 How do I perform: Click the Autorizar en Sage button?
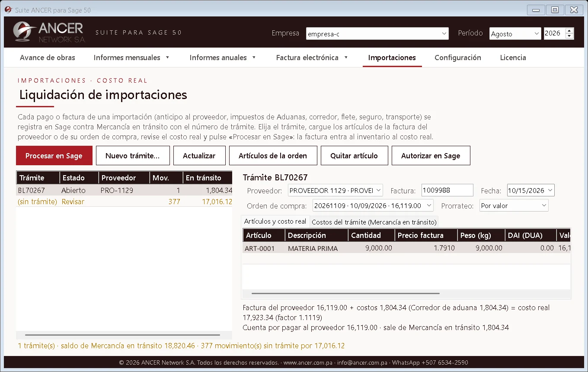pyautogui.click(x=431, y=156)
